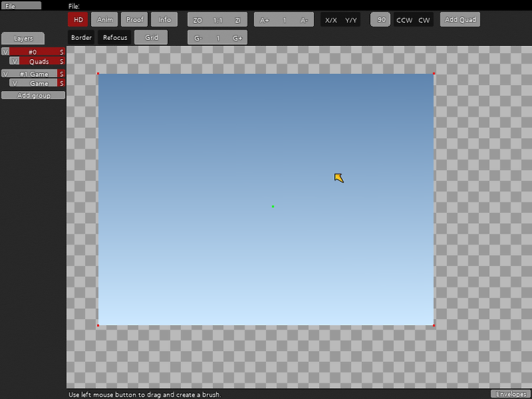Viewport: 532px width, 399px height.
Task: Click S button on Quads layer
Action: [61, 61]
